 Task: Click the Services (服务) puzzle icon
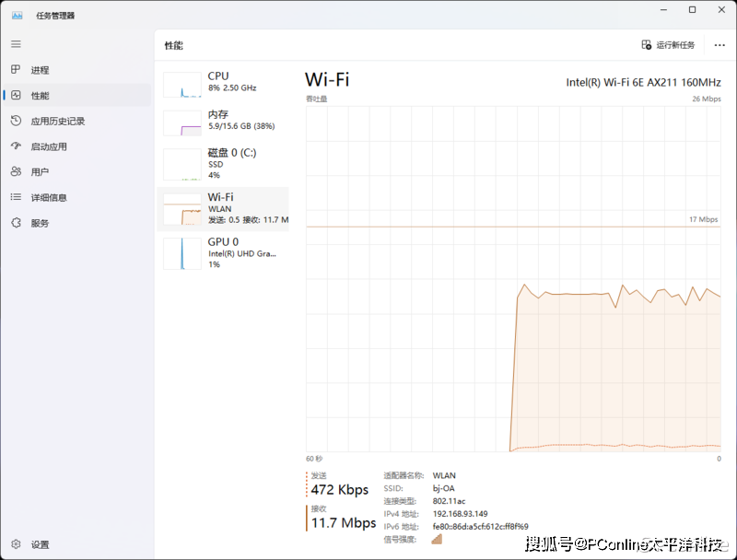coord(16,223)
